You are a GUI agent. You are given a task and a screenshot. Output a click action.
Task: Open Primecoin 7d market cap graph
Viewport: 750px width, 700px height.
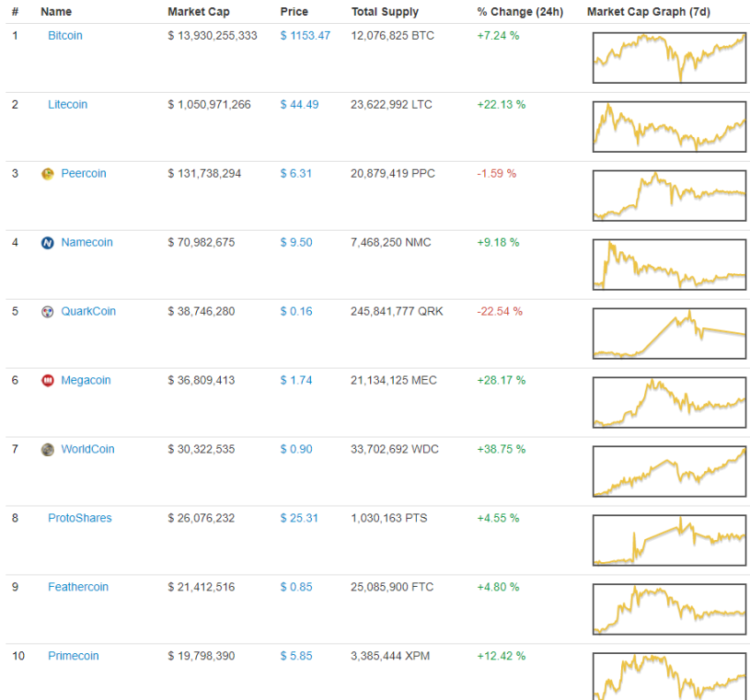(x=669, y=676)
